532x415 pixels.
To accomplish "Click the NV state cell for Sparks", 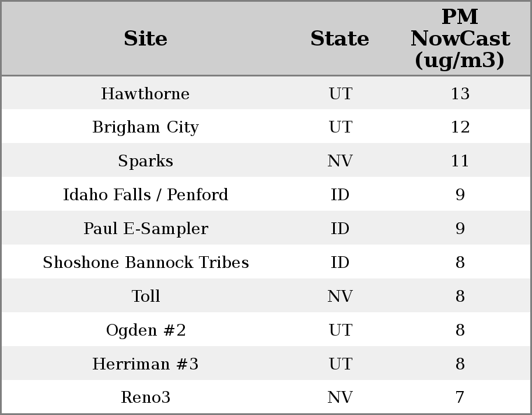I will tap(339, 161).
